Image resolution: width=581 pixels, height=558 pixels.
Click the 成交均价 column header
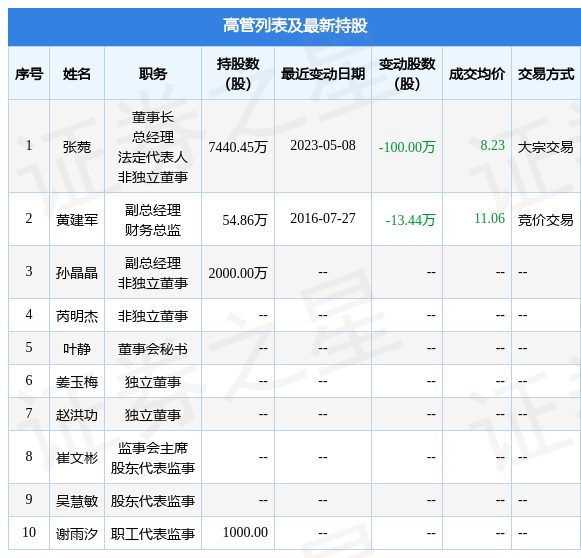coord(477,74)
